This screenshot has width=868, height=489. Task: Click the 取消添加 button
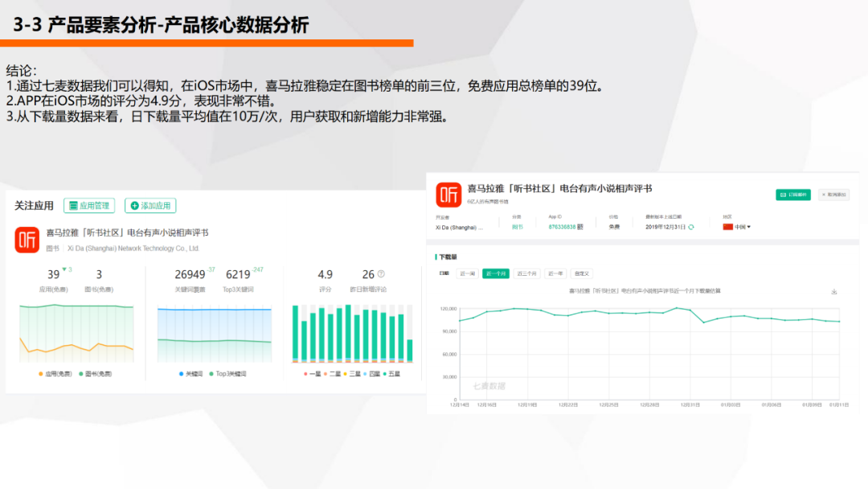point(833,195)
